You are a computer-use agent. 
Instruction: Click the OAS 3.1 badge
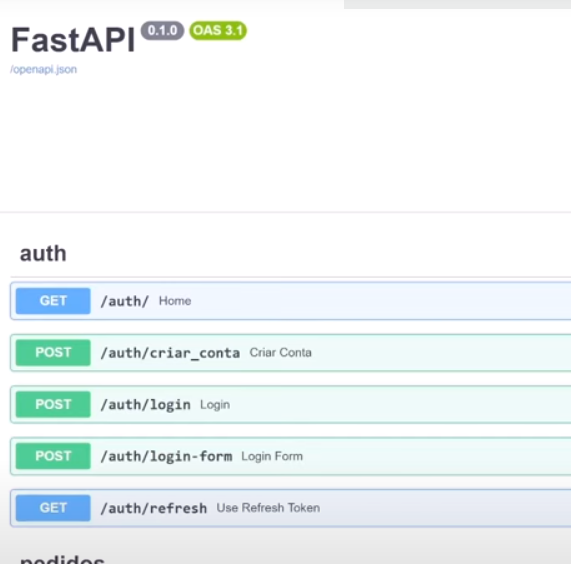point(218,30)
